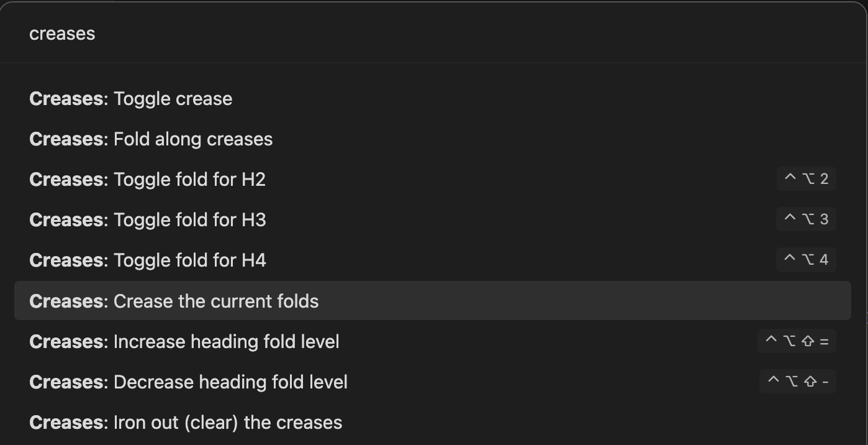Toggle fold for H3 headings

coord(147,219)
